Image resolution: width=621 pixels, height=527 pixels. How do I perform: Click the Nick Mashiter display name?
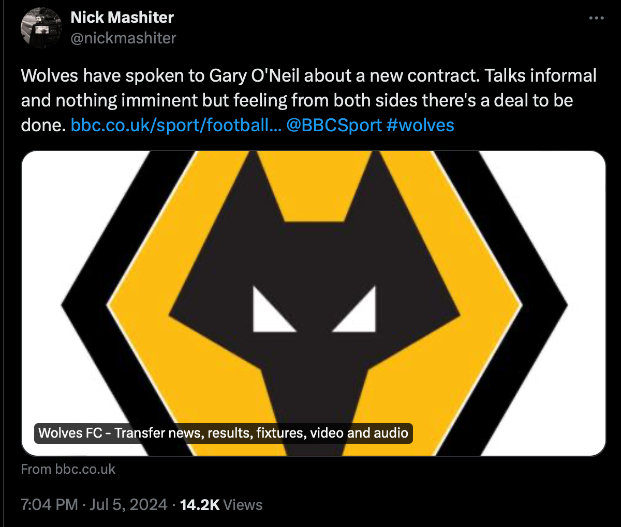122,17
